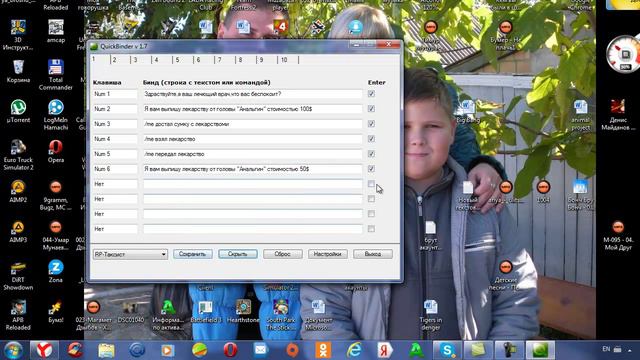Click bind text field for Num 3

252,124
